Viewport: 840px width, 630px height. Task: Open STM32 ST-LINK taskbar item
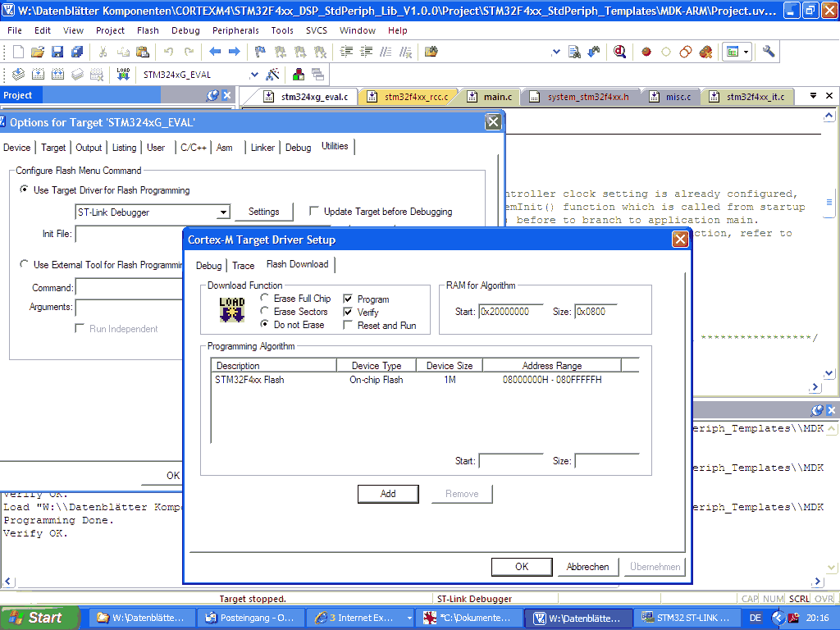click(x=687, y=618)
